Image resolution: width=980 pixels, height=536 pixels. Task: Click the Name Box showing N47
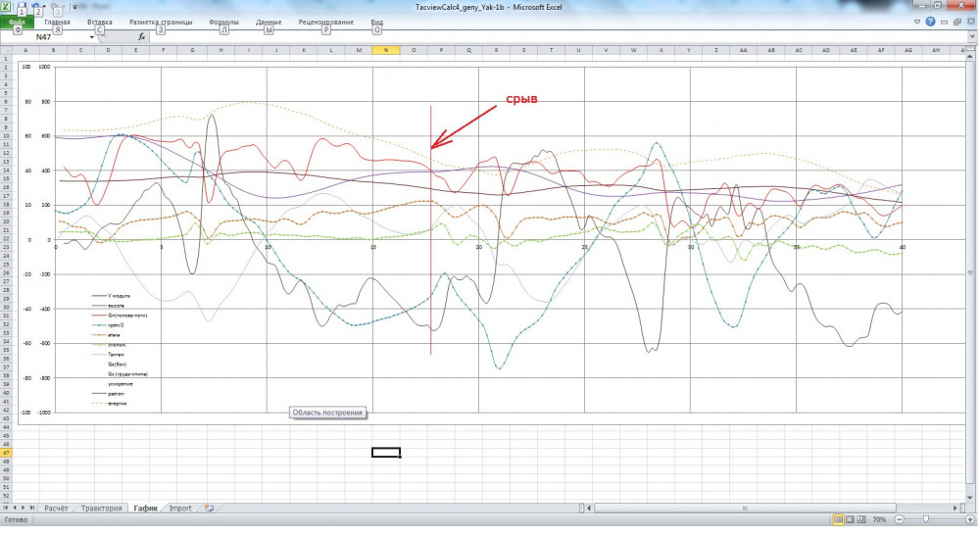point(44,37)
